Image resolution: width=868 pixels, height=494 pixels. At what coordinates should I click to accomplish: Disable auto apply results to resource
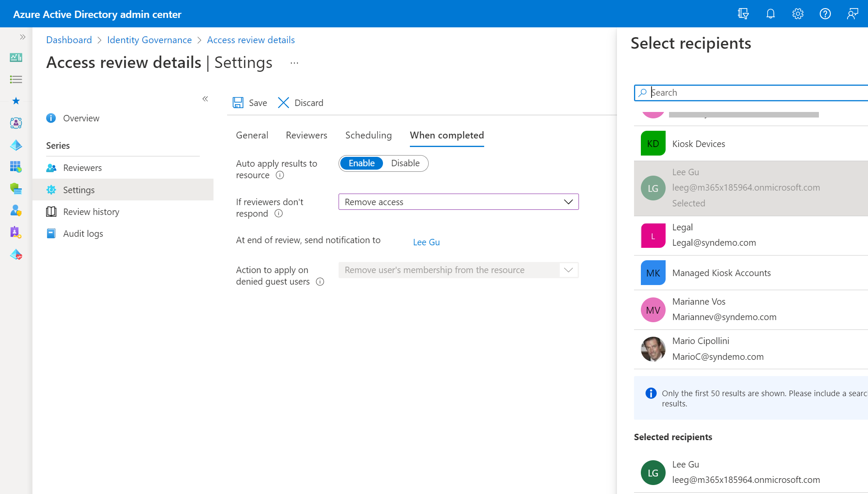(405, 163)
